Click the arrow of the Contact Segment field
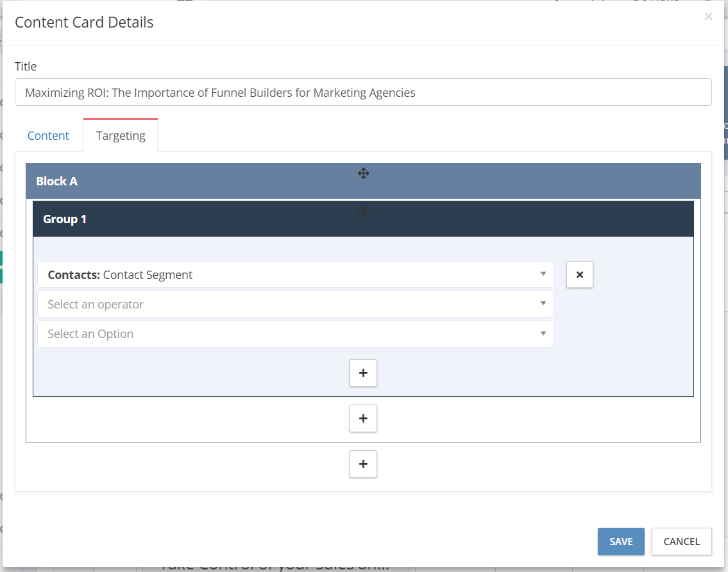This screenshot has height=572, width=728. 543,274
